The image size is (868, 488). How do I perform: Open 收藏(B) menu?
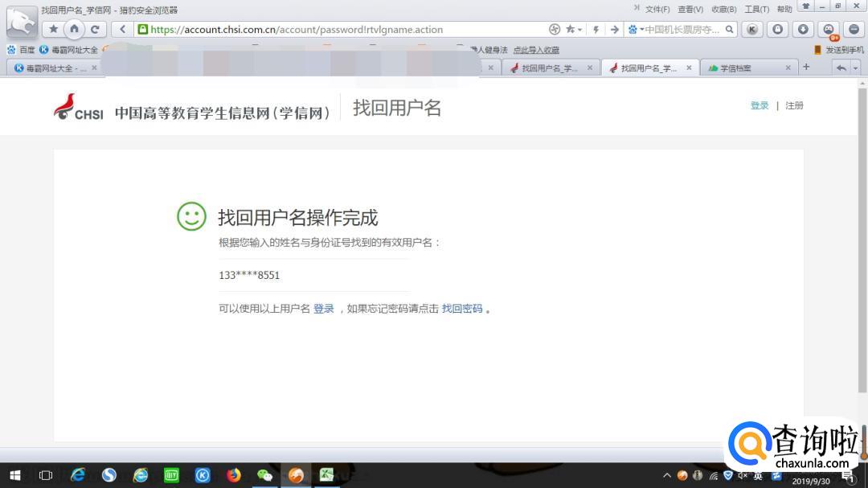click(x=723, y=10)
